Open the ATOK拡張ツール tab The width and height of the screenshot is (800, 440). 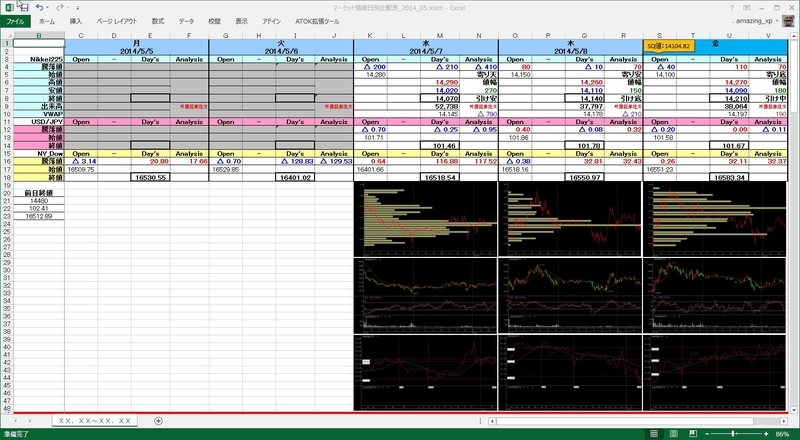317,21
